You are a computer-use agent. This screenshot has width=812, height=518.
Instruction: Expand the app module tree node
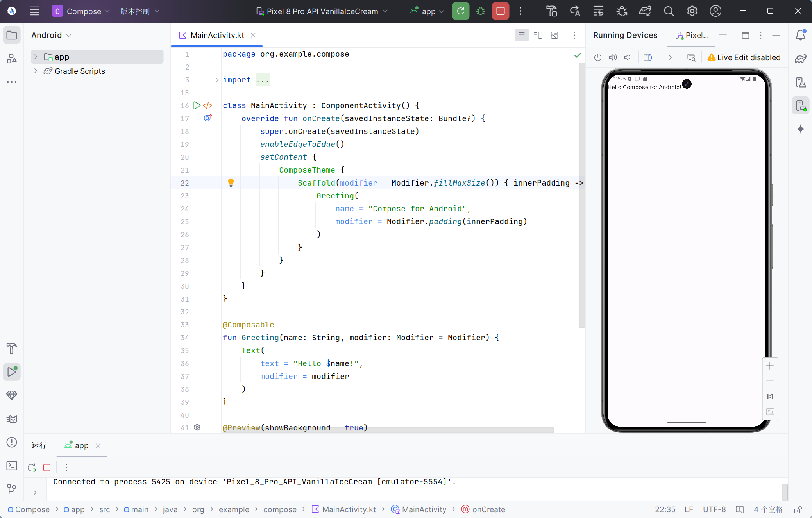[x=36, y=57]
